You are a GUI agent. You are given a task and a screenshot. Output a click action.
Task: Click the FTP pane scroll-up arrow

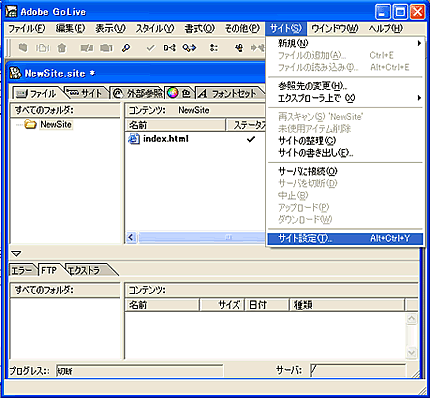click(x=412, y=318)
